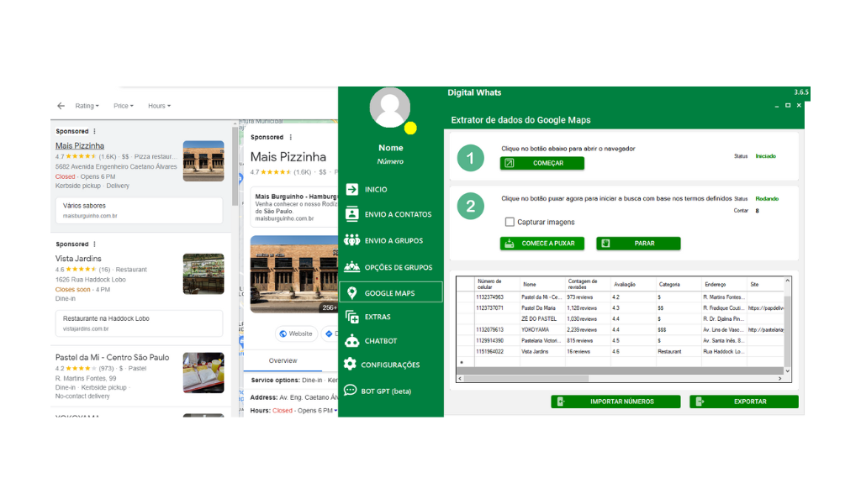The height and width of the screenshot is (504, 861).
Task: Open the Pastel da Mi listing thumbnail photo
Action: [203, 373]
